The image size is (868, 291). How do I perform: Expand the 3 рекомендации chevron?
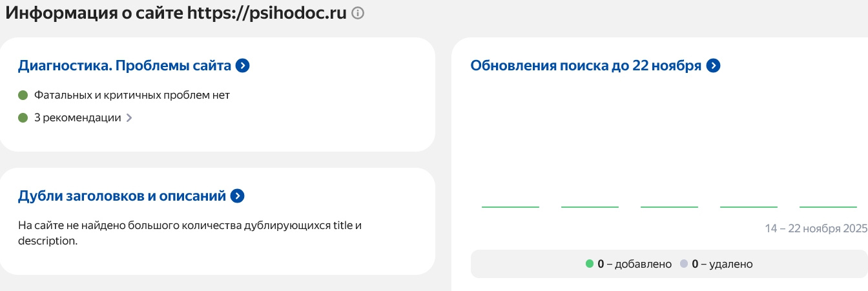pyautogui.click(x=129, y=118)
